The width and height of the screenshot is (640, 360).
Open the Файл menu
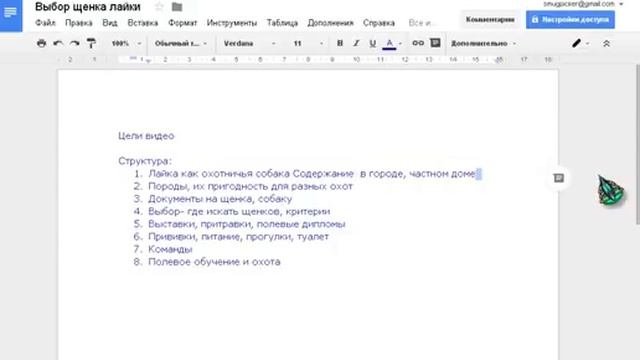tap(45, 23)
